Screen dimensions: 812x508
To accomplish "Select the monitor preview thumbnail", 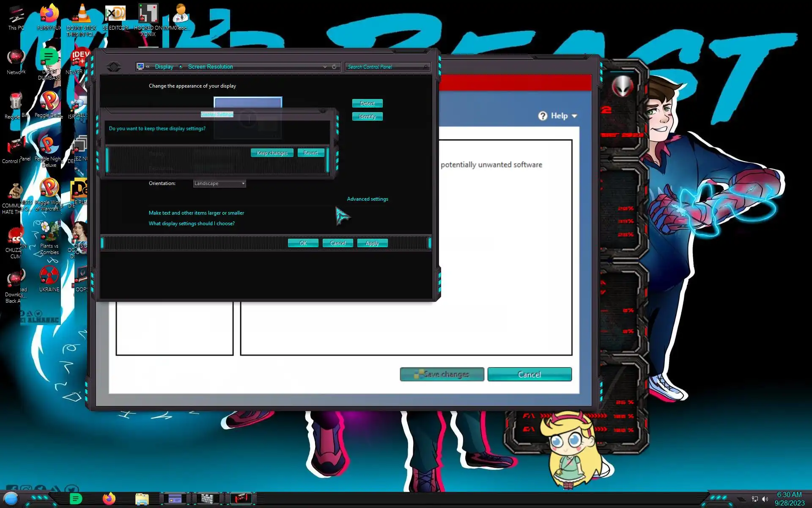I will [248, 103].
